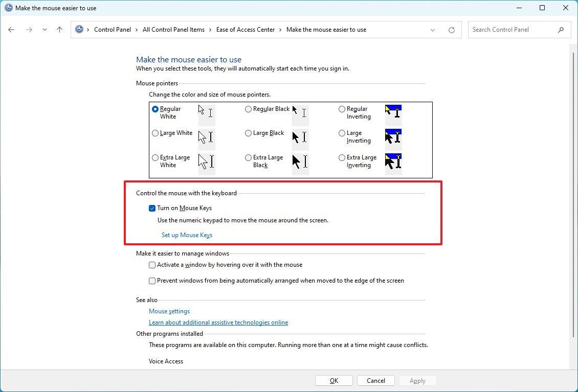
Task: Enable activating windows by hovering with mouse
Action: click(x=152, y=265)
